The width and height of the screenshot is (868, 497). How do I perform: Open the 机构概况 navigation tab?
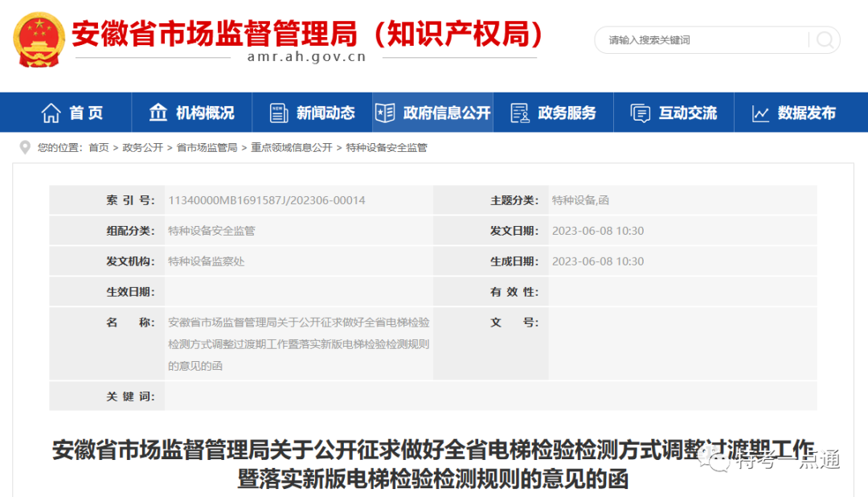point(192,113)
